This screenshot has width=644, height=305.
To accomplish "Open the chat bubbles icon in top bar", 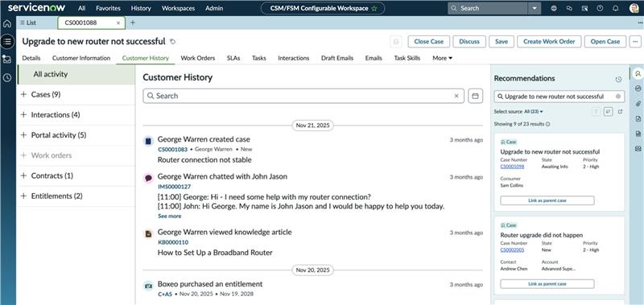I will (x=569, y=8).
